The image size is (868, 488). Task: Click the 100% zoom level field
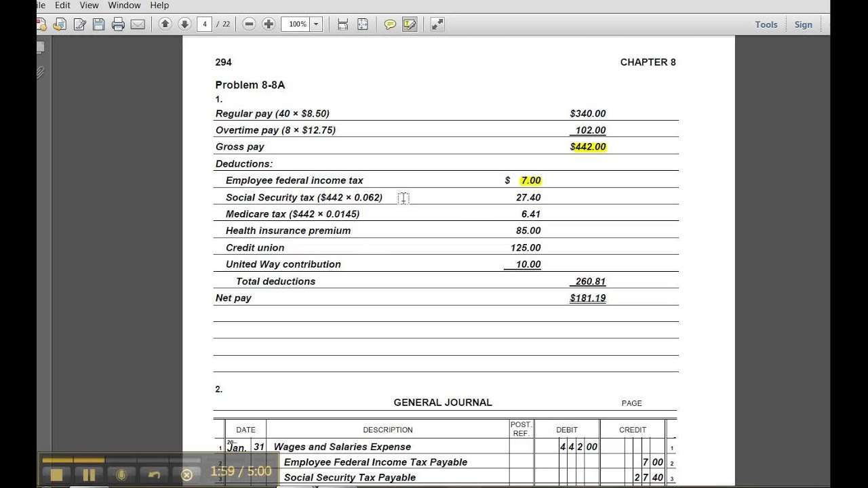tap(296, 24)
